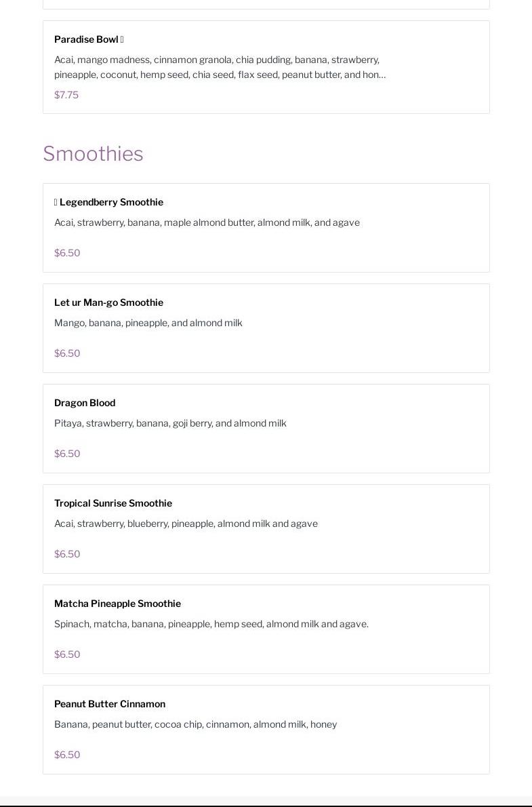532x807 pixels.
Task: Open the Let ur Man-go Smoothie item
Action: (x=108, y=302)
